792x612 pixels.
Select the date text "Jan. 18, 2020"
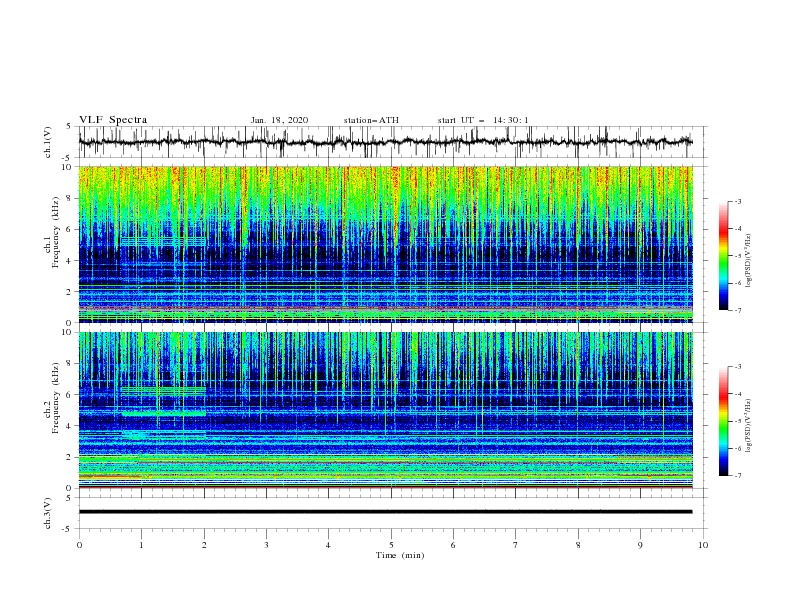tap(279, 120)
